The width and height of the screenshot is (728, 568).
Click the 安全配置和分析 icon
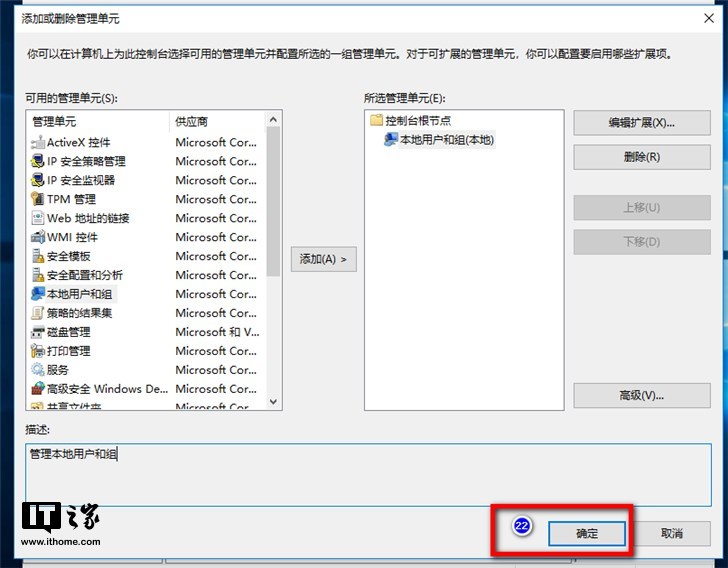click(38, 275)
